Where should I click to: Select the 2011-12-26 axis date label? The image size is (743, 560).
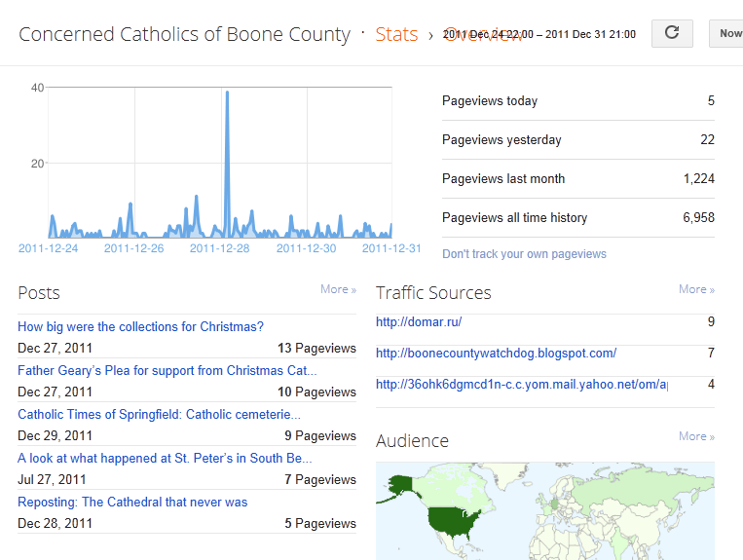133,248
